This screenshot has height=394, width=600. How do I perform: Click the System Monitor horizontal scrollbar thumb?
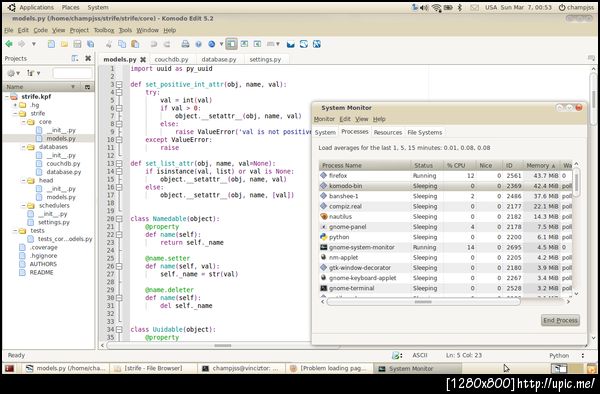(423, 302)
